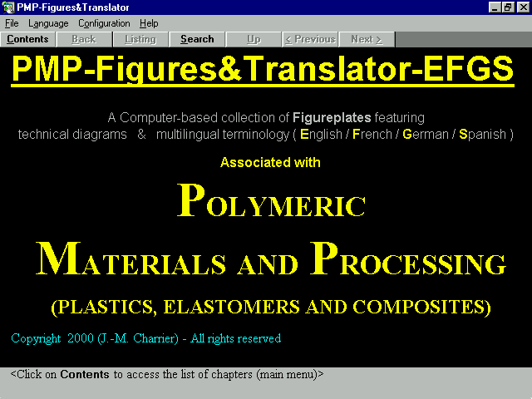
Task: Open the Configuration menu
Action: click(x=104, y=23)
